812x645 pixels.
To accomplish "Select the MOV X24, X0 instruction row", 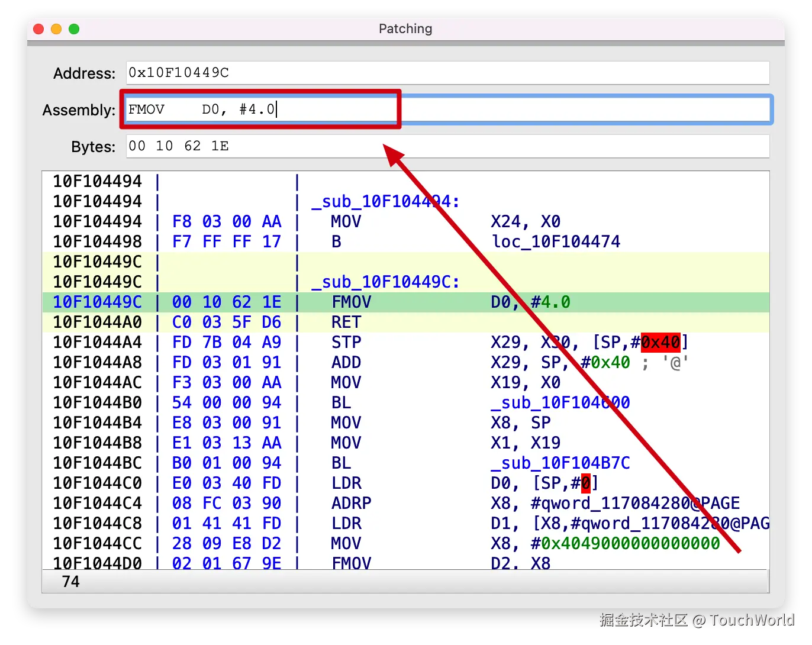I will click(x=405, y=221).
